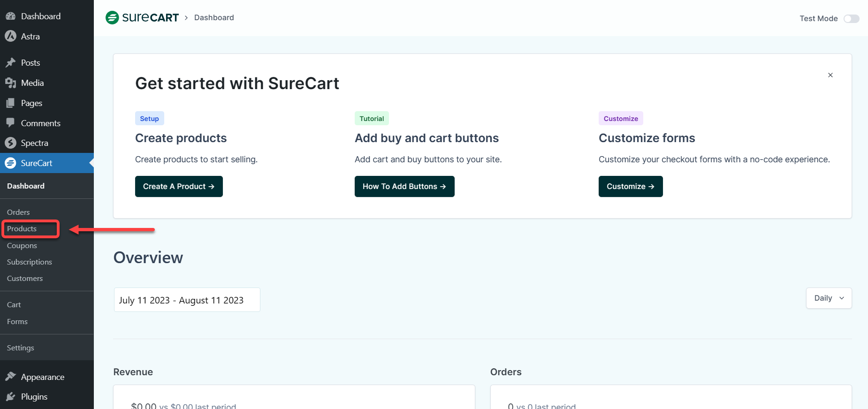Open the Cart submenu item
The image size is (868, 409).
tap(14, 304)
